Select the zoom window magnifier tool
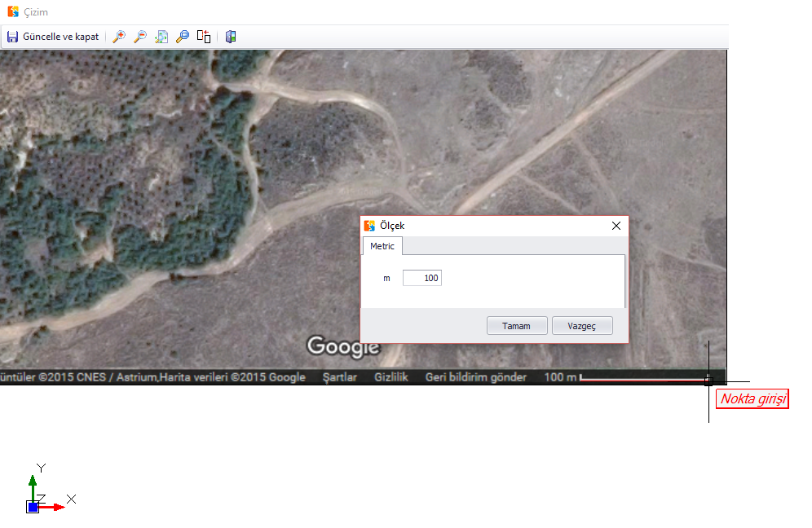This screenshot has height=528, width=812. [x=183, y=37]
